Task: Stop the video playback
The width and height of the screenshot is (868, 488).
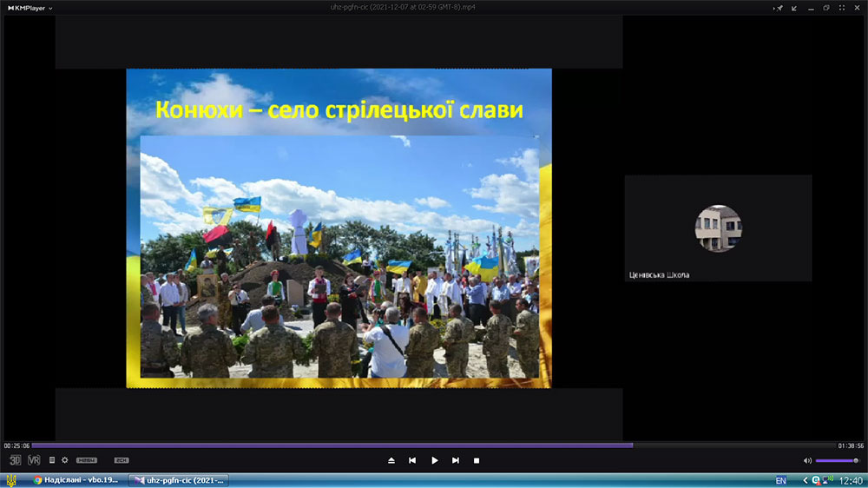Action: 476,460
